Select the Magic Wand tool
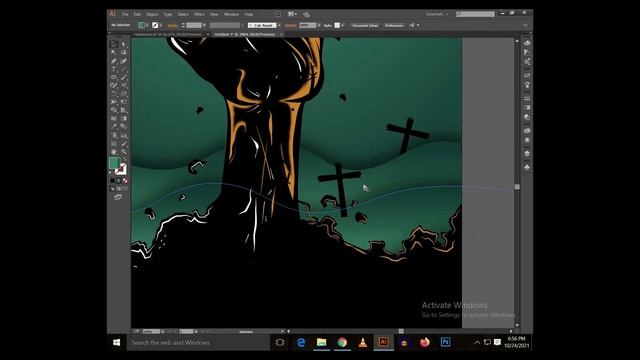 113,52
